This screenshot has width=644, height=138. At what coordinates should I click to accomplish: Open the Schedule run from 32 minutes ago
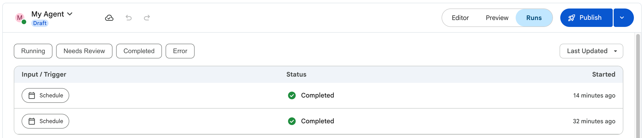pyautogui.click(x=319, y=121)
